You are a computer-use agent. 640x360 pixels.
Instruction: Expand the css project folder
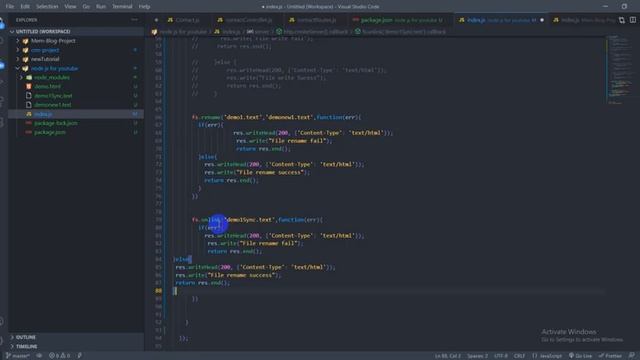pos(76,50)
